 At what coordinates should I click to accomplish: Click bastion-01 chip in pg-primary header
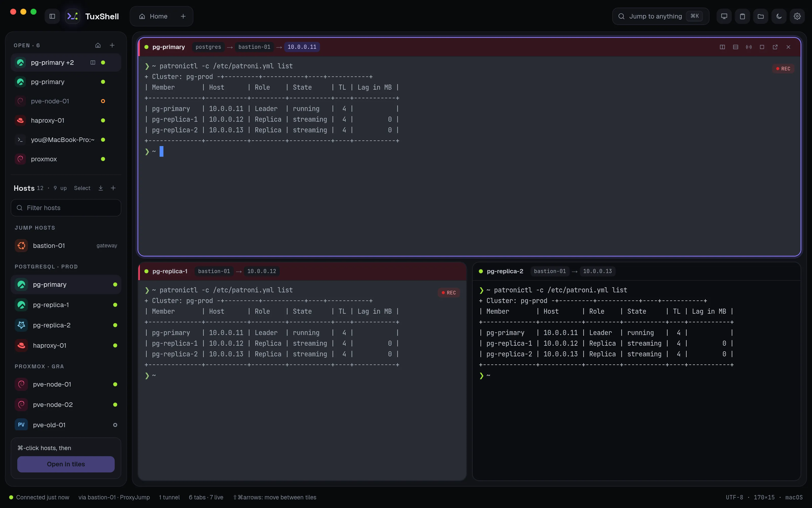coord(254,47)
